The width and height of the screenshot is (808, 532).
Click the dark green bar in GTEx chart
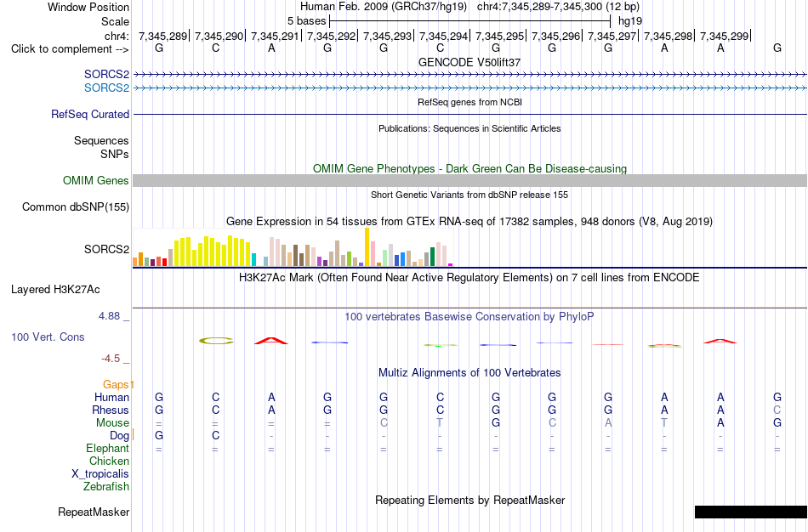(432, 257)
